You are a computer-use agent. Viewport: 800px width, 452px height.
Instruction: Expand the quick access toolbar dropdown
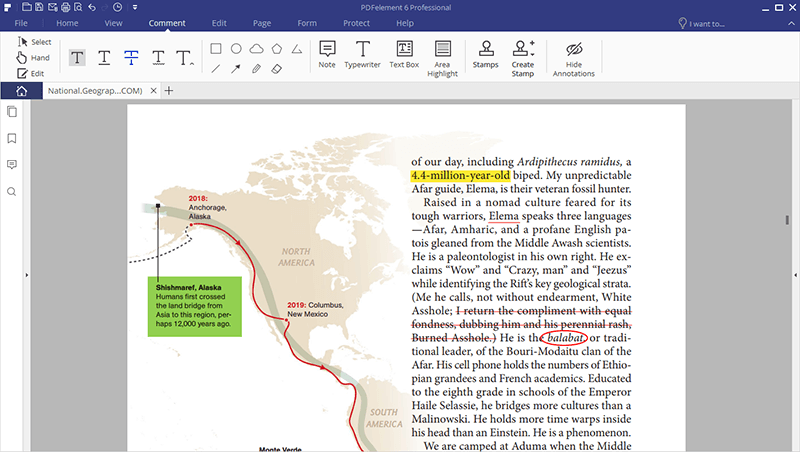[135, 8]
